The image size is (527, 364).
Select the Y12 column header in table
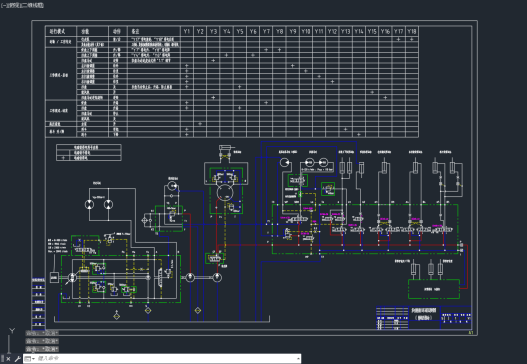coord(332,31)
